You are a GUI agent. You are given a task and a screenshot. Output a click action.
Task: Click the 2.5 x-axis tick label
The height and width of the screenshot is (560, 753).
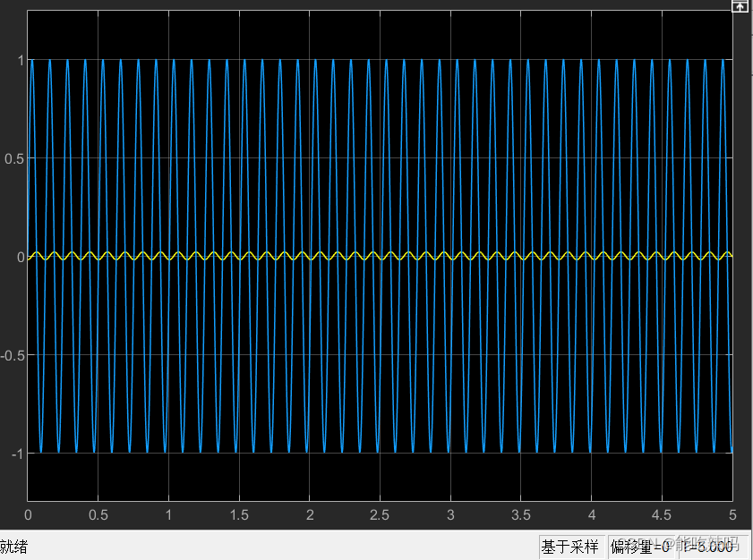[x=380, y=515]
